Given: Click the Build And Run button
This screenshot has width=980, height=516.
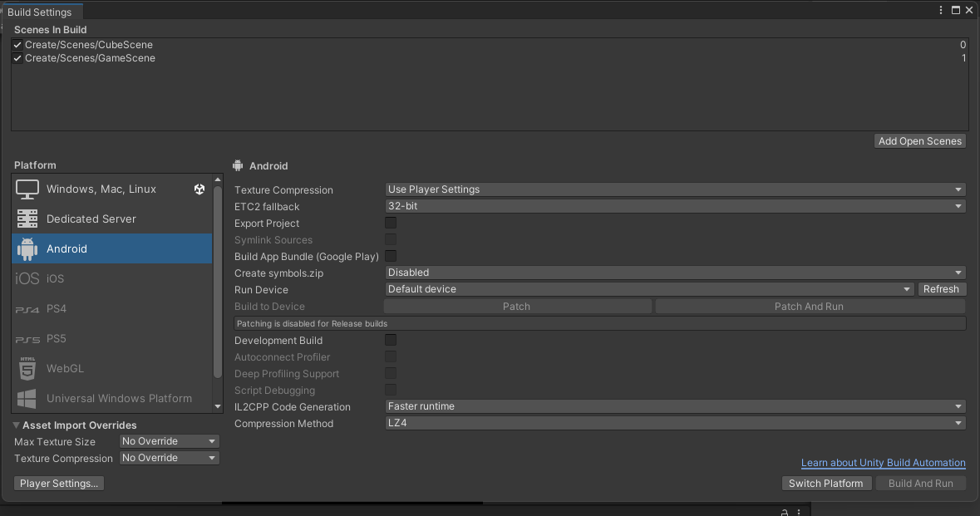Looking at the screenshot, I should click(x=921, y=484).
